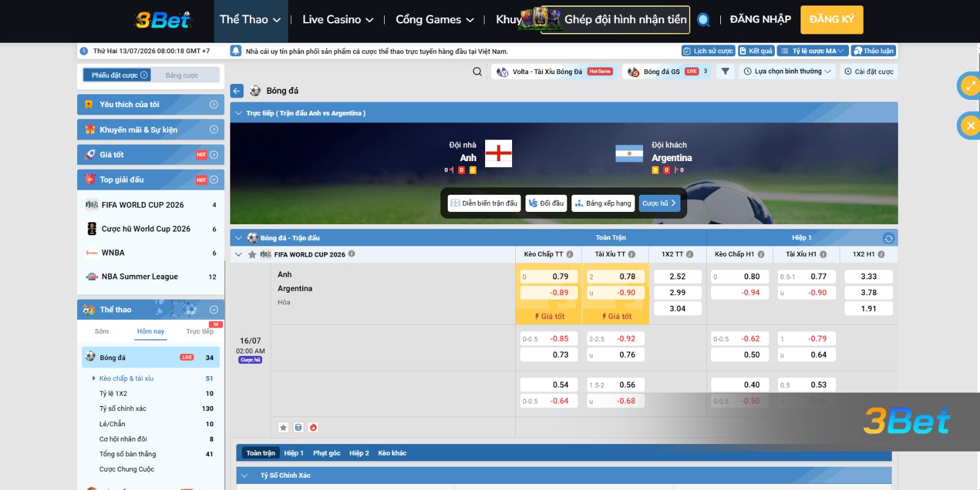Click the red fire hot icon under match
Screen dimensions: 980x490
313,428
